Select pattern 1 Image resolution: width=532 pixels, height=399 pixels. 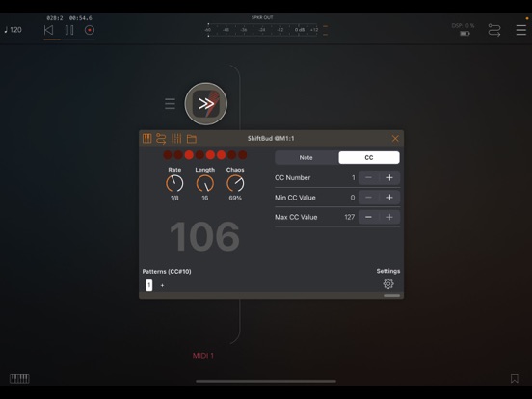(x=148, y=285)
